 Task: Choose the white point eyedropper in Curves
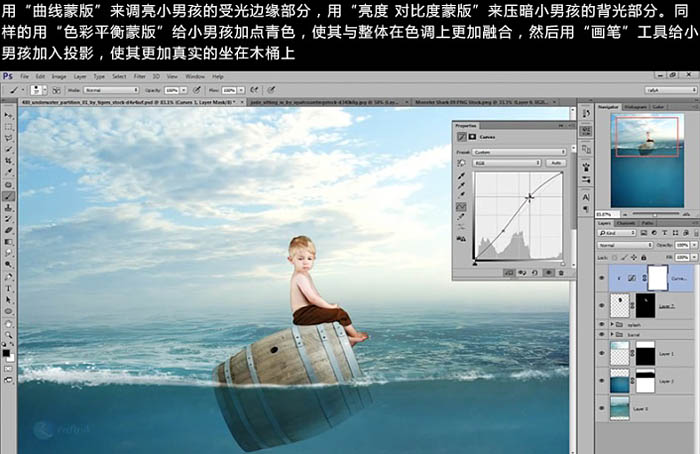pyautogui.click(x=461, y=195)
